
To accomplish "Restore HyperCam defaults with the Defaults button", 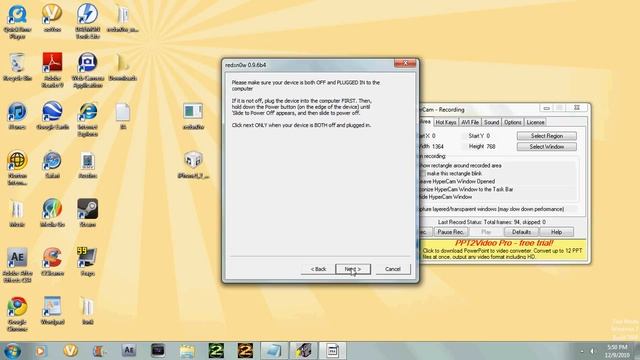I will [x=521, y=232].
